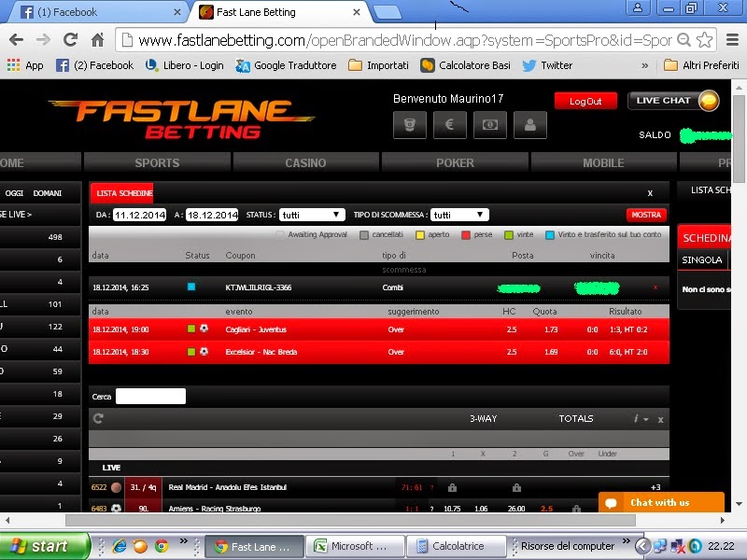Click green status square for Cagliari - Juventus

[191, 329]
